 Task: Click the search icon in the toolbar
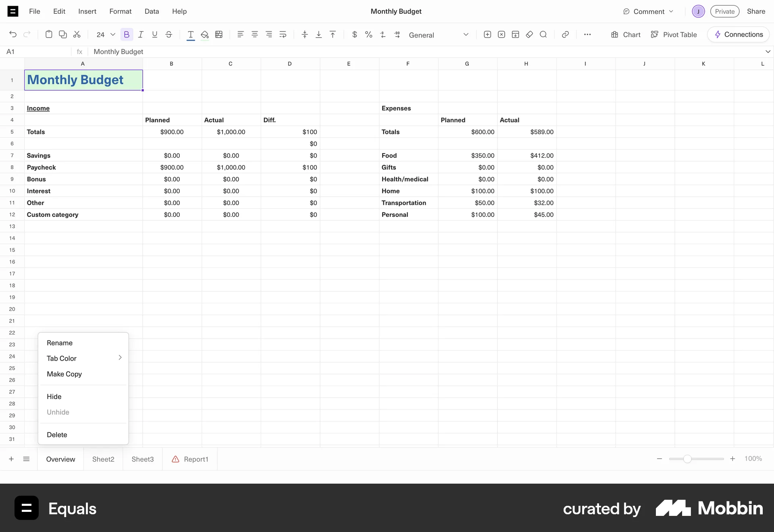543,35
